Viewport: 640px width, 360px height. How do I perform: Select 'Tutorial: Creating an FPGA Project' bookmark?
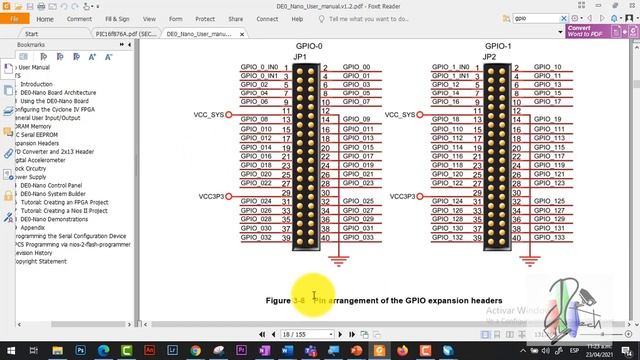pos(64,202)
